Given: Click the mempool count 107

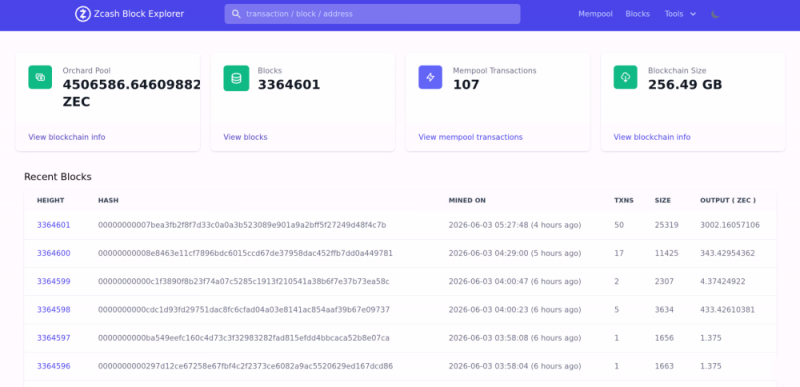Looking at the screenshot, I should click(x=466, y=85).
